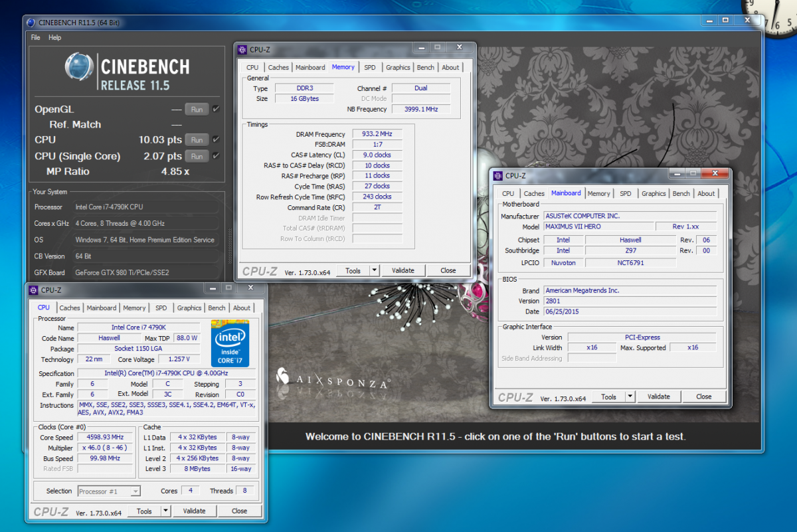Toggle the OpenGL test checkbox
Image resolution: width=797 pixels, height=532 pixels.
point(216,109)
